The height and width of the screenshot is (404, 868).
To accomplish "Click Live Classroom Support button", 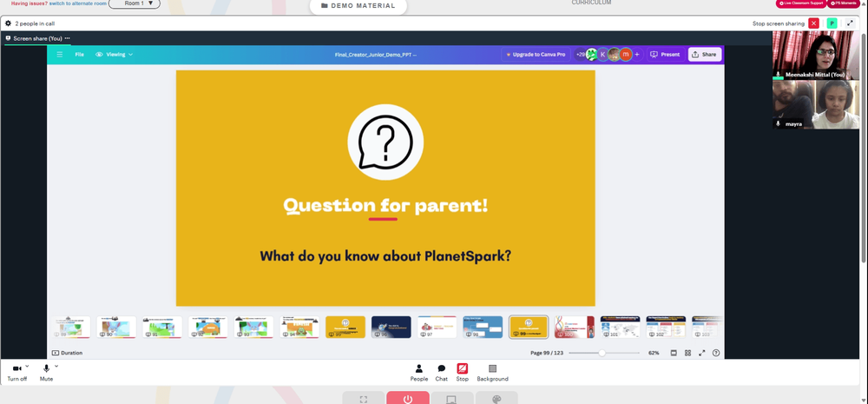I will 800,3.
